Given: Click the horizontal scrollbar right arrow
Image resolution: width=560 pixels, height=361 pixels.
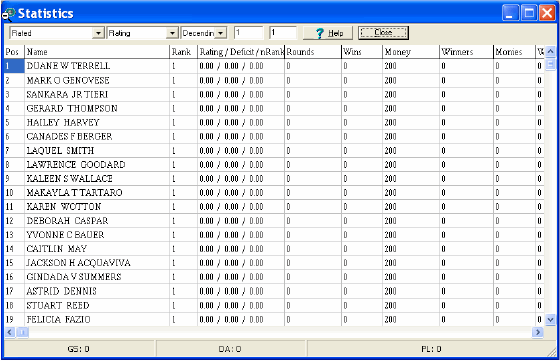Looking at the screenshot, I should coord(538,332).
